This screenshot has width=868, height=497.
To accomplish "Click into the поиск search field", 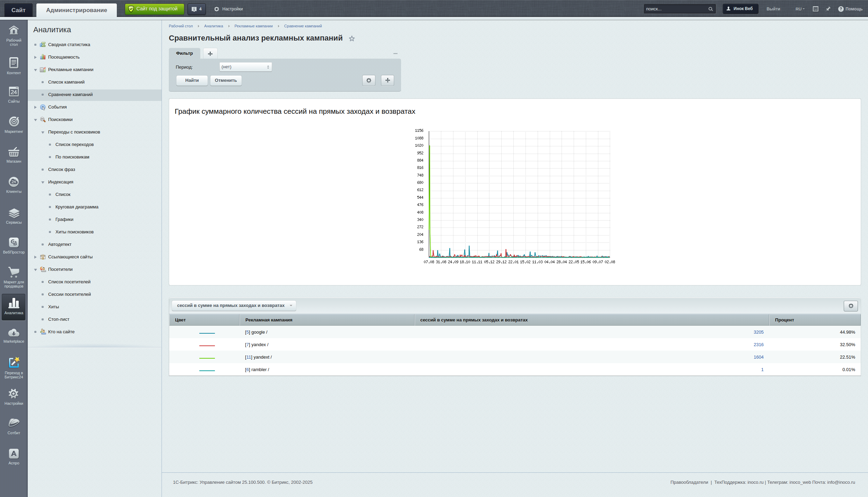I will click(675, 9).
